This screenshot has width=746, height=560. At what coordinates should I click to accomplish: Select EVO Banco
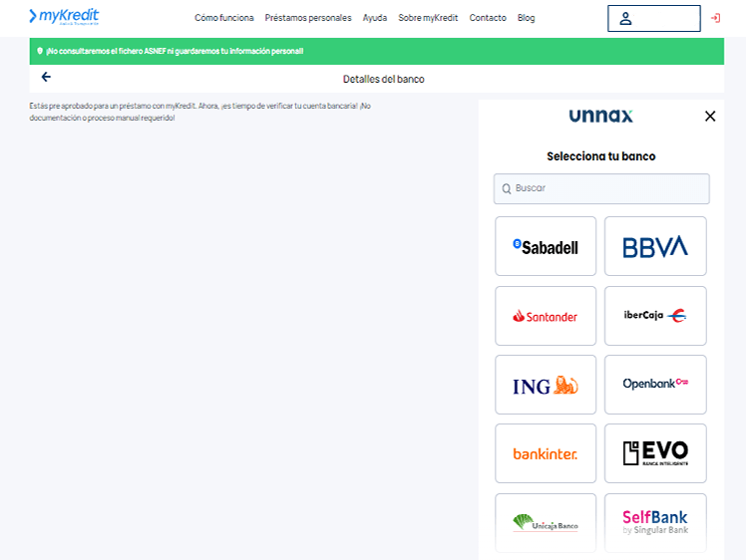tap(655, 453)
